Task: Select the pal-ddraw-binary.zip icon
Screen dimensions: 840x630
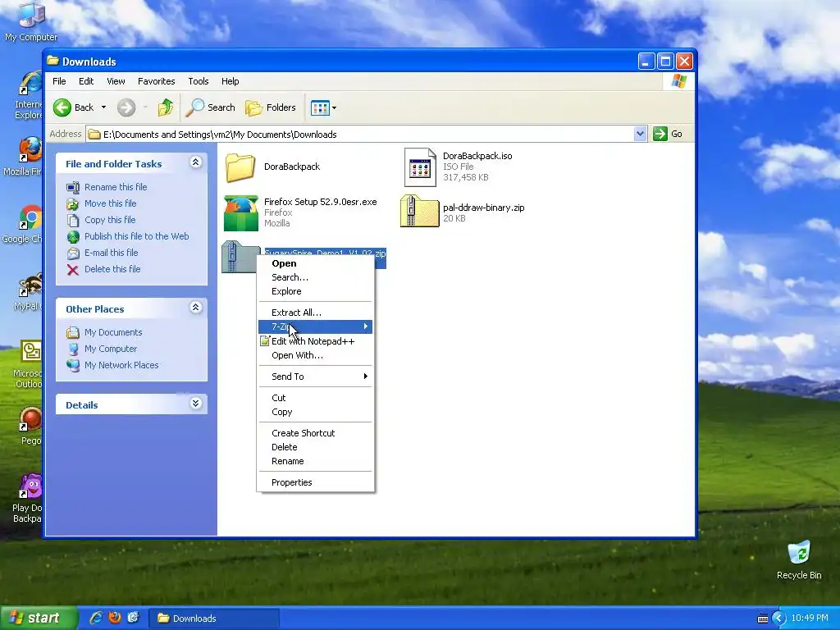Action: (419, 211)
